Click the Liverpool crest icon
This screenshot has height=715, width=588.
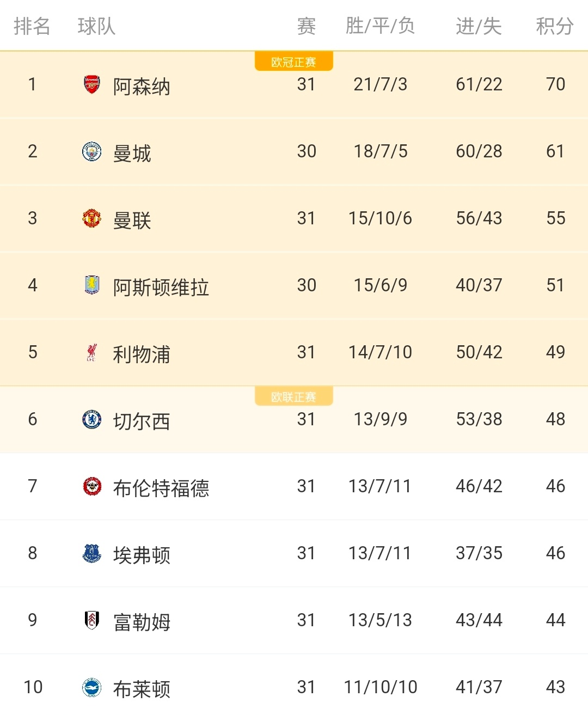click(x=91, y=352)
